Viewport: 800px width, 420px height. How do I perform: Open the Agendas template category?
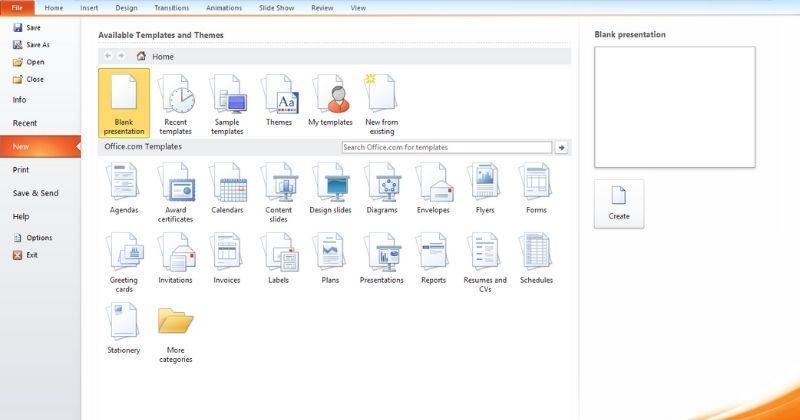[x=124, y=188]
